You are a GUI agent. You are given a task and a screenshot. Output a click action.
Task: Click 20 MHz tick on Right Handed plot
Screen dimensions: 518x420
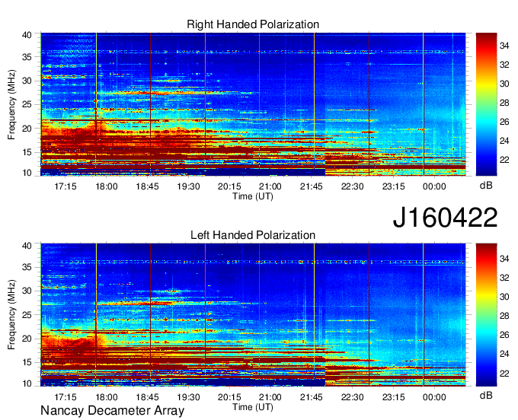(27, 129)
